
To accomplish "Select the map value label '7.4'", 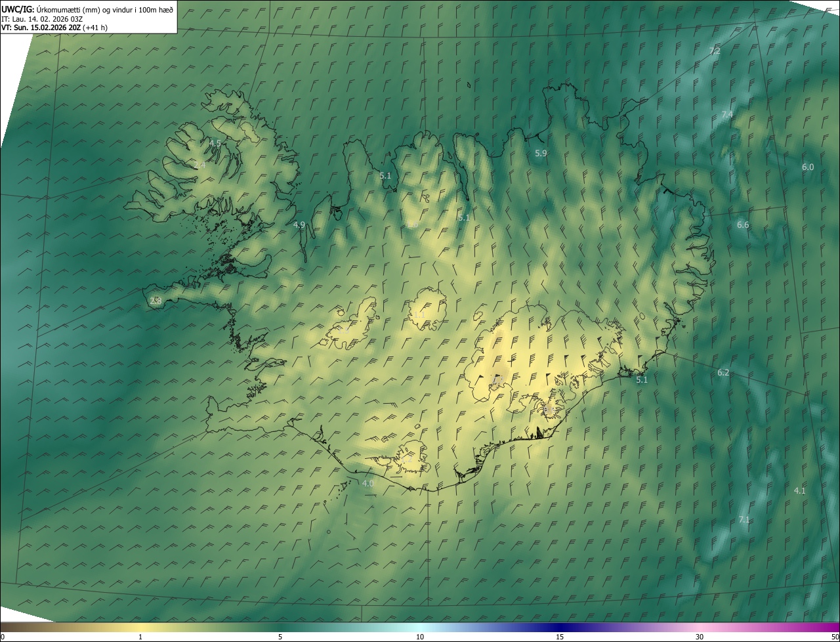I will pos(727,114).
